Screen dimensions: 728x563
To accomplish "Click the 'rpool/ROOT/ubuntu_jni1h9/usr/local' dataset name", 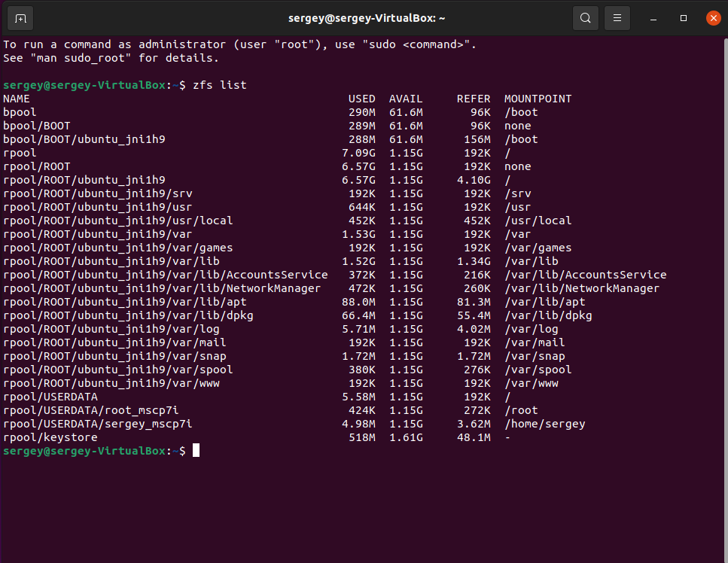I will (x=118, y=221).
